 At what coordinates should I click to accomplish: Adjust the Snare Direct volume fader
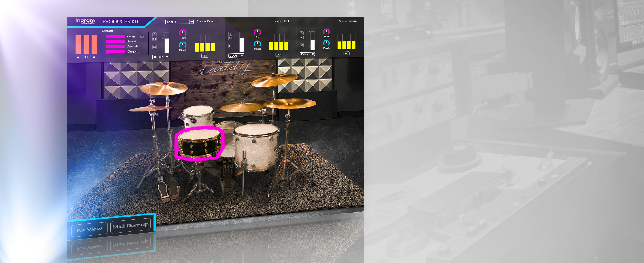tap(167, 42)
